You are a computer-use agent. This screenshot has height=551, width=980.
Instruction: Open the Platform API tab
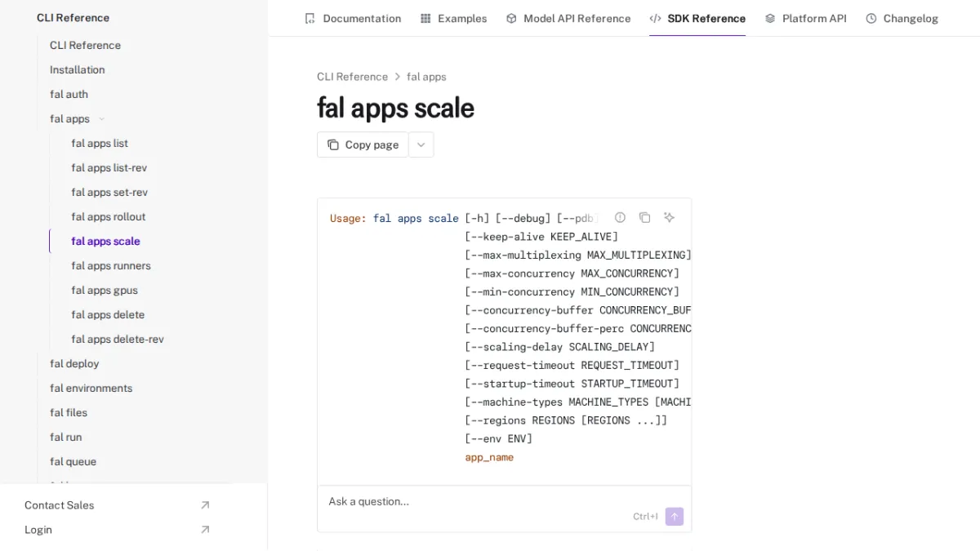coord(805,18)
